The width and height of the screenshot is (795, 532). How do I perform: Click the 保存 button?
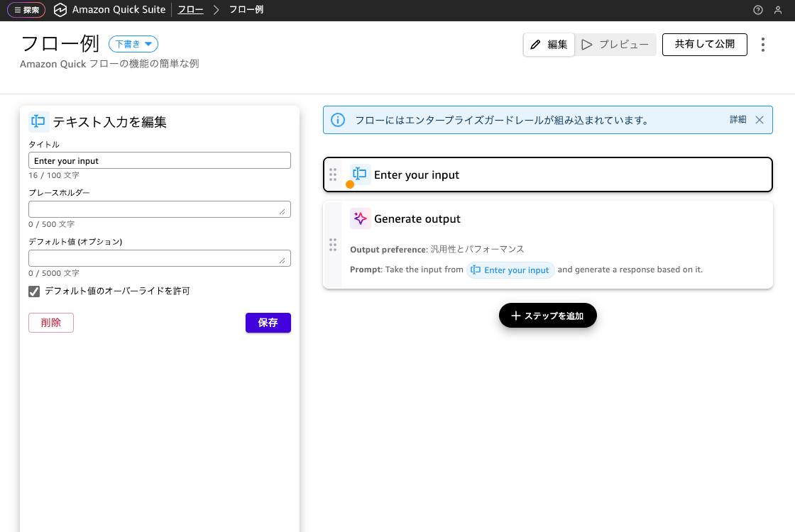pos(268,323)
